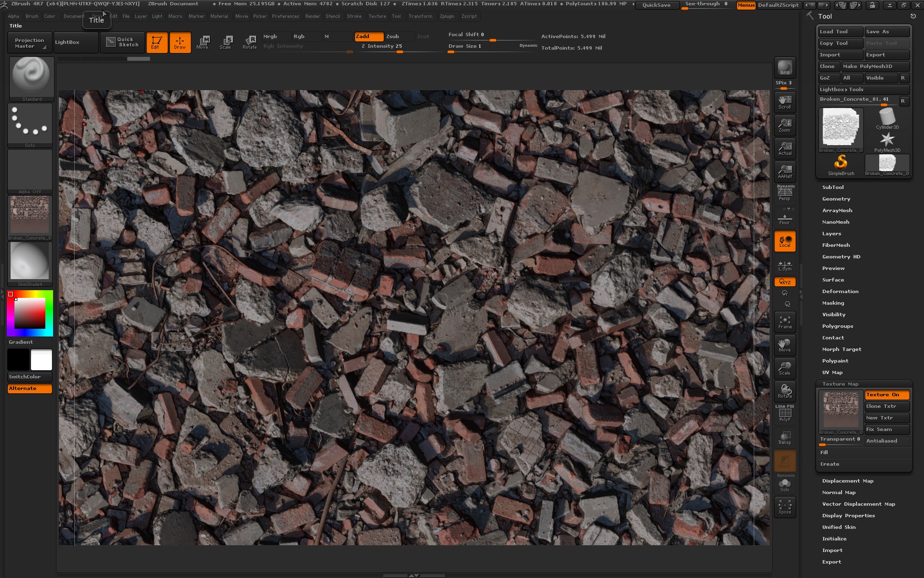Open the Alpha menu

[x=14, y=16]
